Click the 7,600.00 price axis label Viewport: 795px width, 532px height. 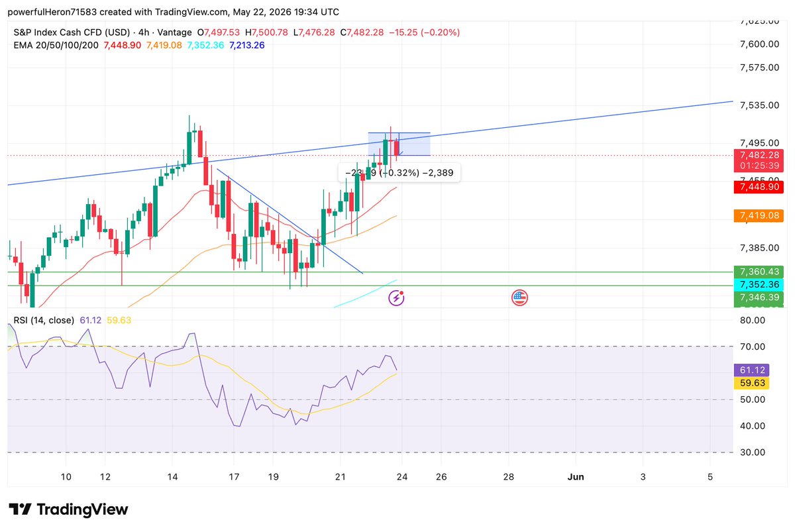(759, 44)
